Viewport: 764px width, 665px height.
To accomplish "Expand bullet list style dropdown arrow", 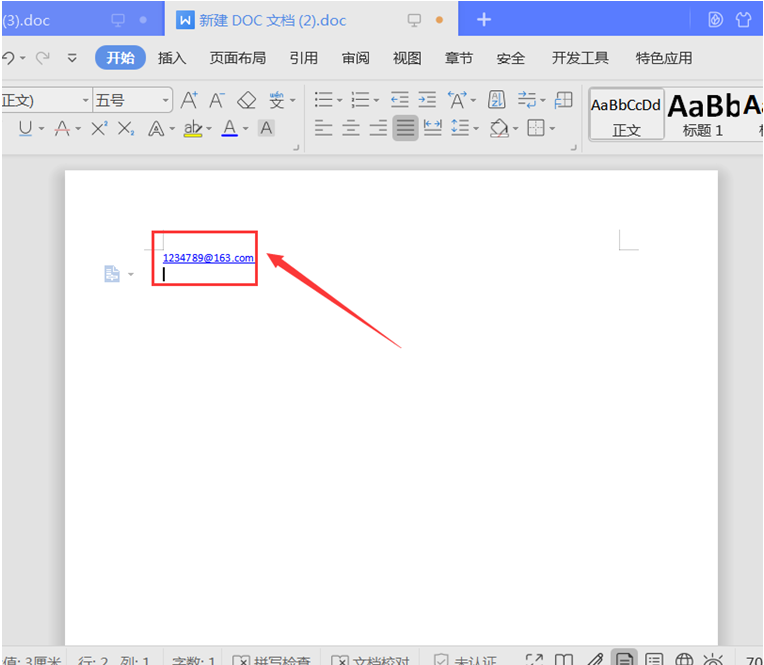I will coord(340,100).
